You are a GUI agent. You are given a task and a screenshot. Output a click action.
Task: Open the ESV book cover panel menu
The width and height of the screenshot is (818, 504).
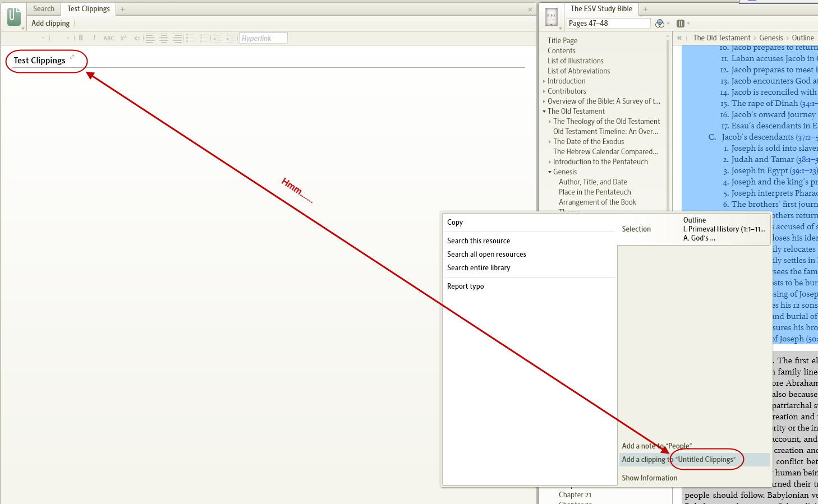(x=552, y=17)
